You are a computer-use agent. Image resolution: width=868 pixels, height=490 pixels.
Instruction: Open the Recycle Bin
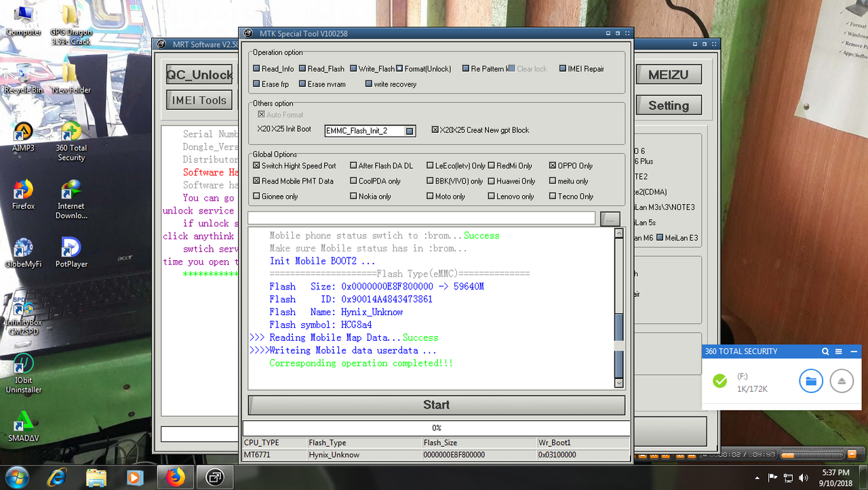click(23, 79)
